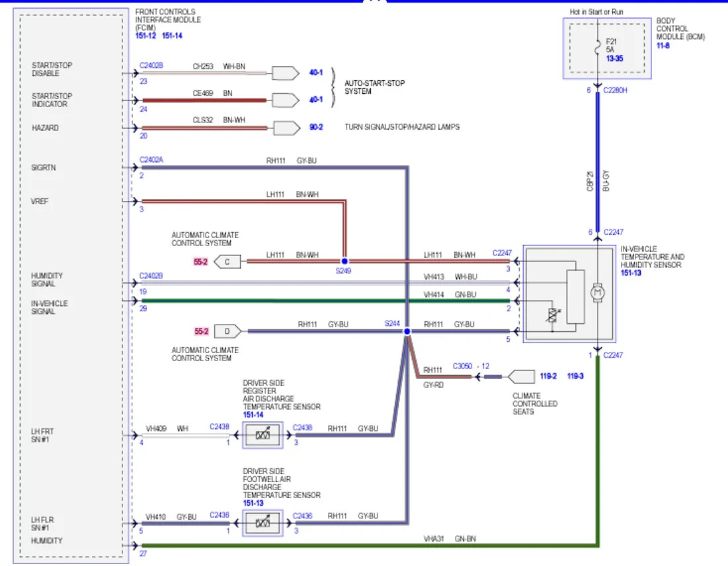Open fuse page reference 13-35
Screen dimensions: 728x566
pos(615,58)
